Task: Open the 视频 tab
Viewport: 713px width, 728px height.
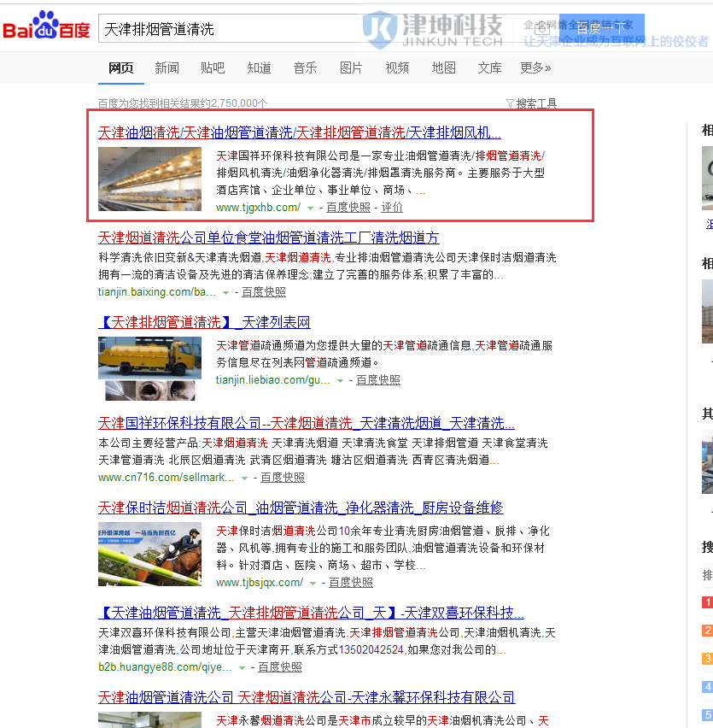Action: pyautogui.click(x=397, y=68)
